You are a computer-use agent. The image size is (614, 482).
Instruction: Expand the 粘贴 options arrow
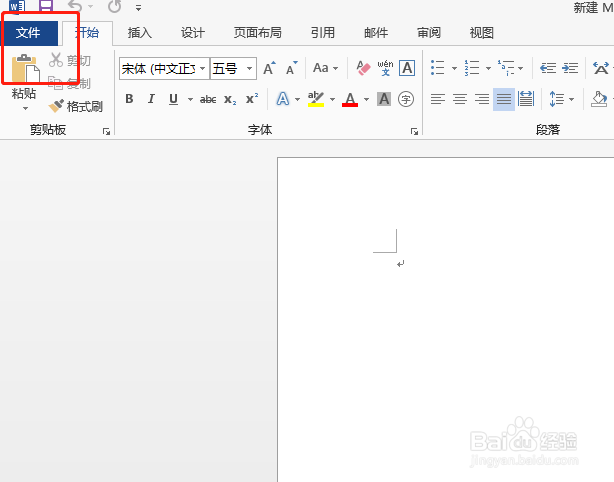25,108
